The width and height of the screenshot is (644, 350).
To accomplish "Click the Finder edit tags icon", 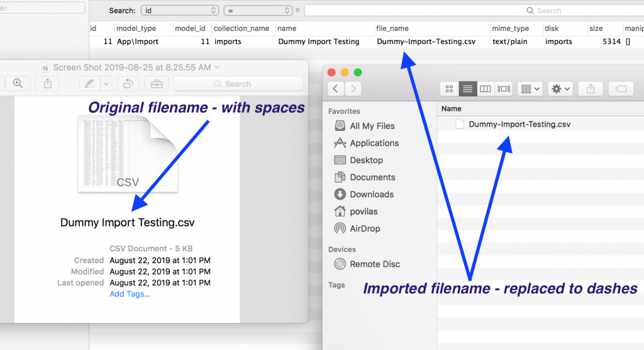I will click(x=621, y=89).
